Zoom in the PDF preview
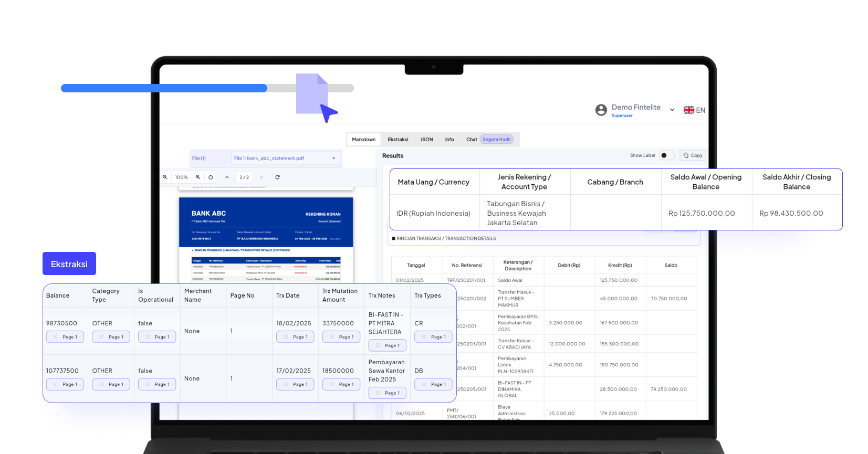This screenshot has height=454, width=868. 198,177
